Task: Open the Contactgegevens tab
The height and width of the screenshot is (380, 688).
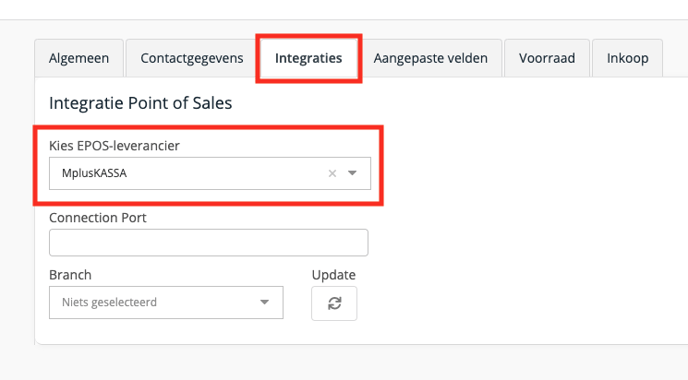Action: 192,58
